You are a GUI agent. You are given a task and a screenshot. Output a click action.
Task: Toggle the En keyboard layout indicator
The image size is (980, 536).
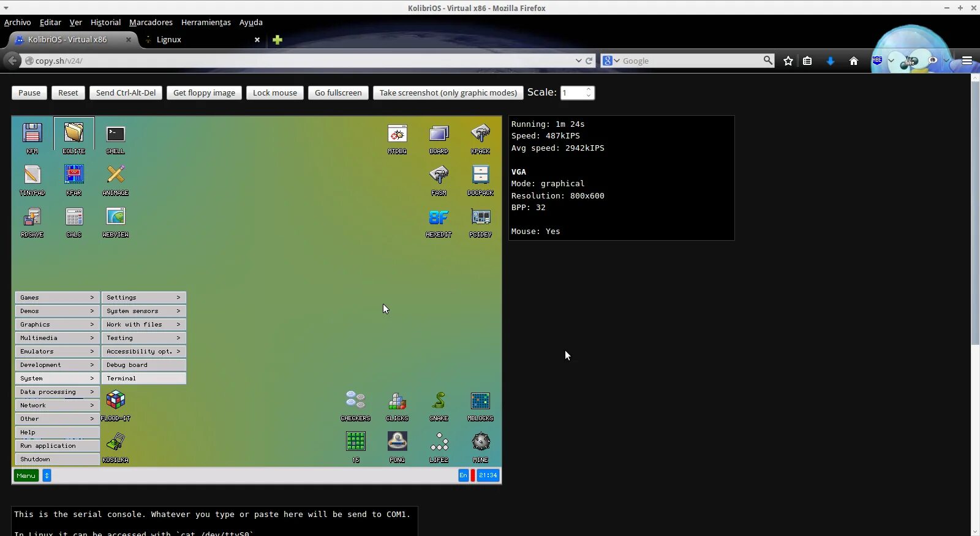[x=463, y=475]
